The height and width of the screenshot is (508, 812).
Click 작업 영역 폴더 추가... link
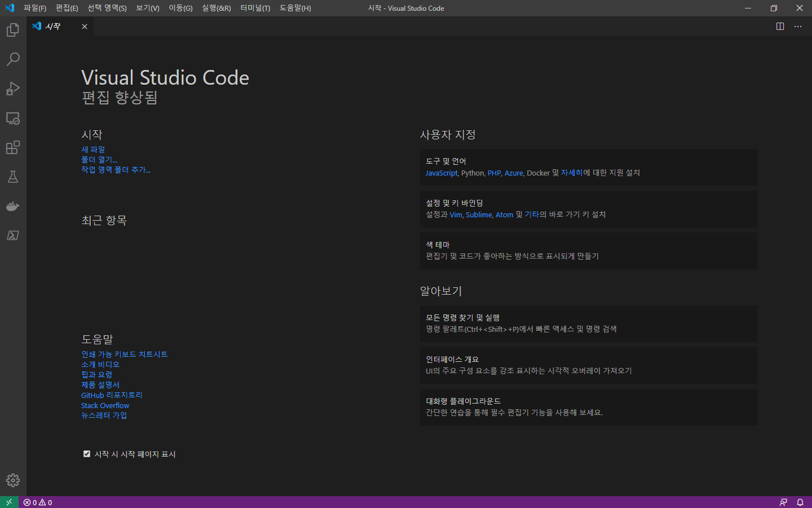pos(116,170)
